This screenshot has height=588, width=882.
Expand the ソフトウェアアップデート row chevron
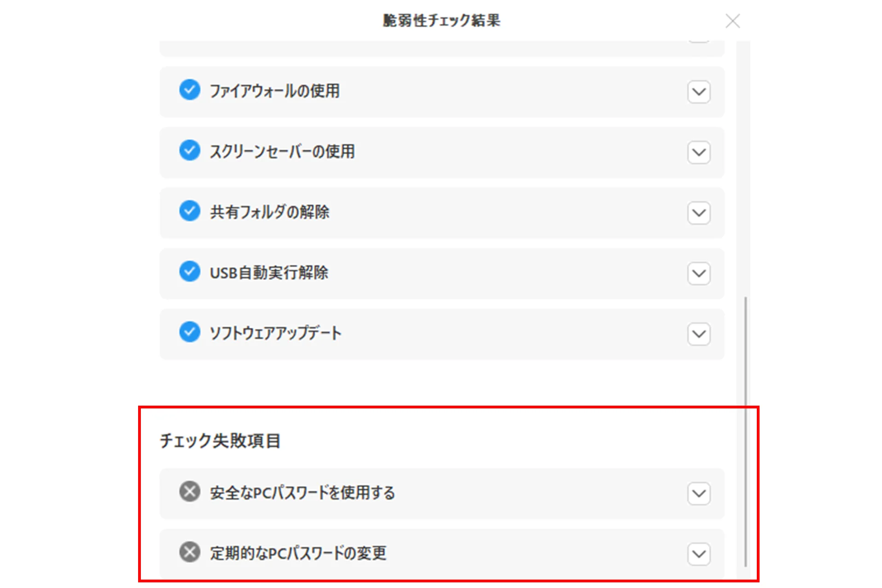(698, 334)
